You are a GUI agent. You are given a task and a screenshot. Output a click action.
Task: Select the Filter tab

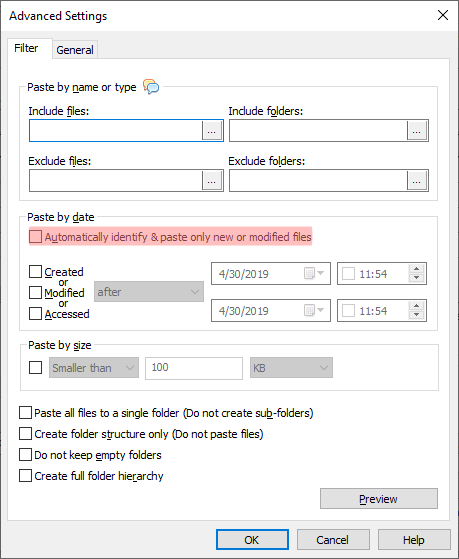pos(26,48)
